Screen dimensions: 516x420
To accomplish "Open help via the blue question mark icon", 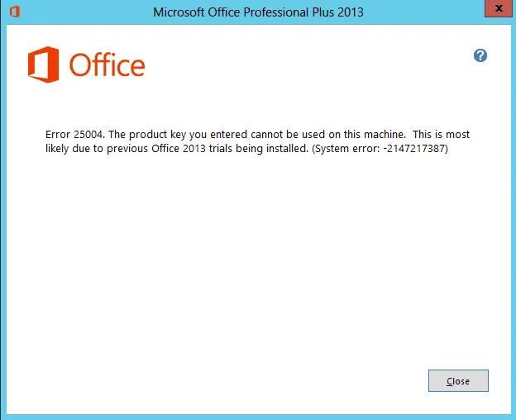I will point(480,55).
